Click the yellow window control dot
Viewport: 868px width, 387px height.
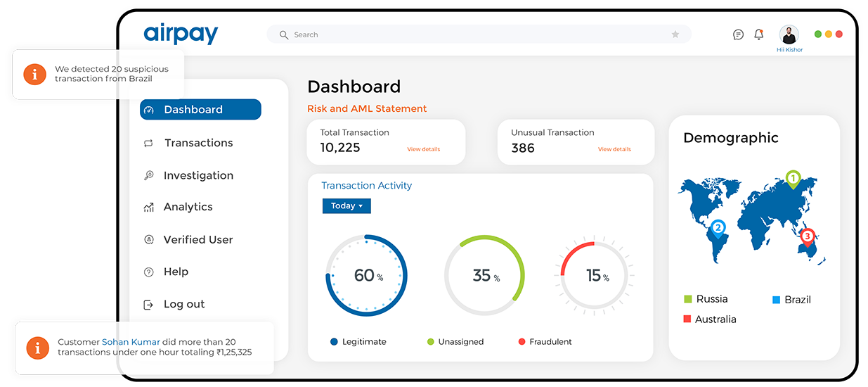pos(829,34)
